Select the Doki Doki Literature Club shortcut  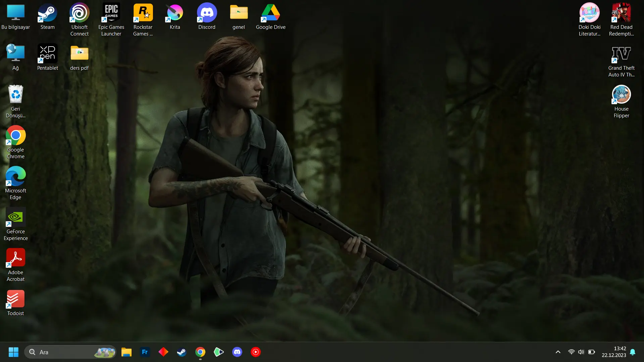pos(590,20)
